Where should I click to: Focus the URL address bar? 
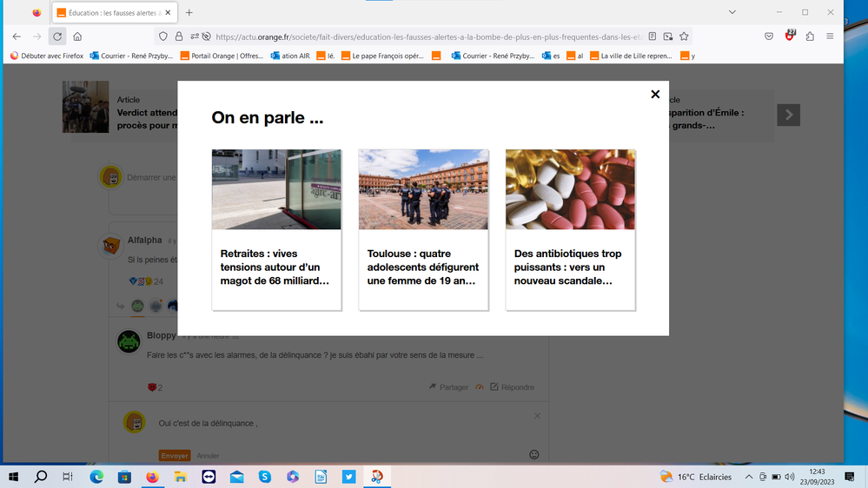[429, 37]
